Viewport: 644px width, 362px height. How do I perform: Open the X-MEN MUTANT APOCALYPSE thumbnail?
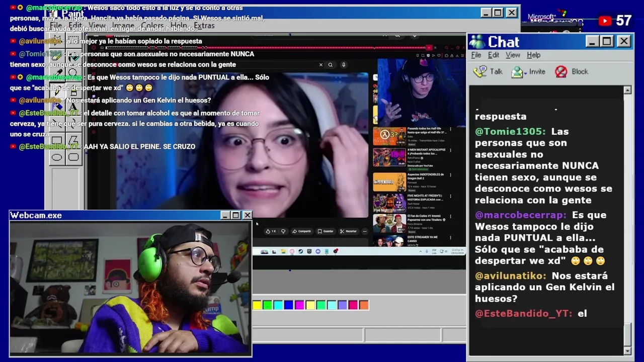389,157
